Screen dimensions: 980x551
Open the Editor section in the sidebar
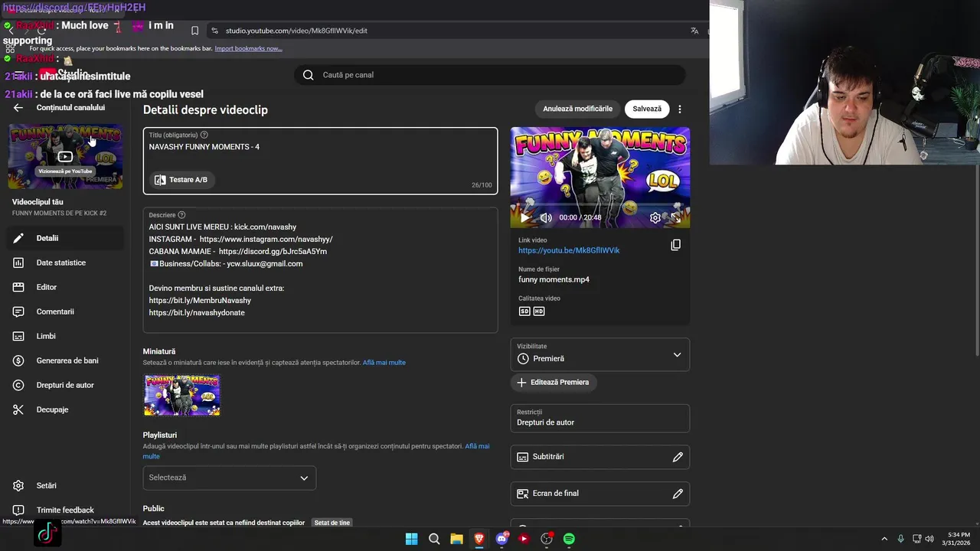(x=65, y=287)
